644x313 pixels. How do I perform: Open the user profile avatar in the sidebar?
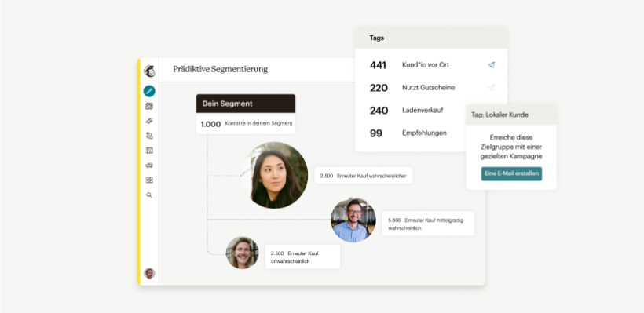(x=149, y=273)
